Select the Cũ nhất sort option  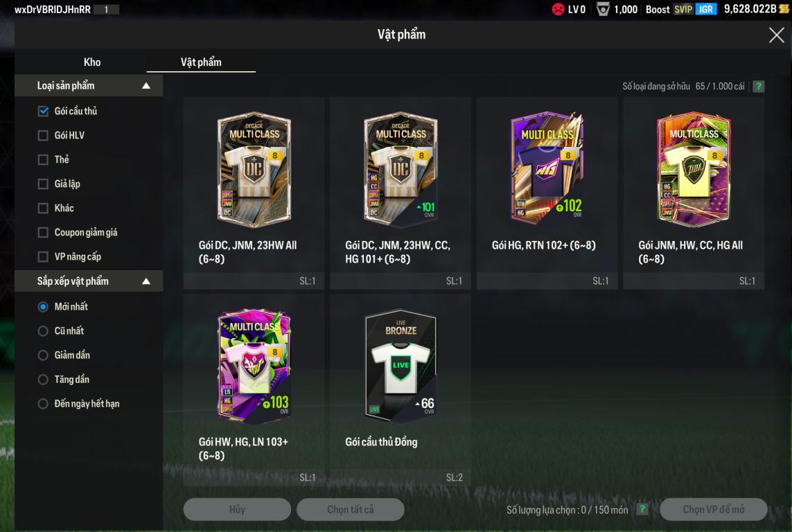point(44,330)
